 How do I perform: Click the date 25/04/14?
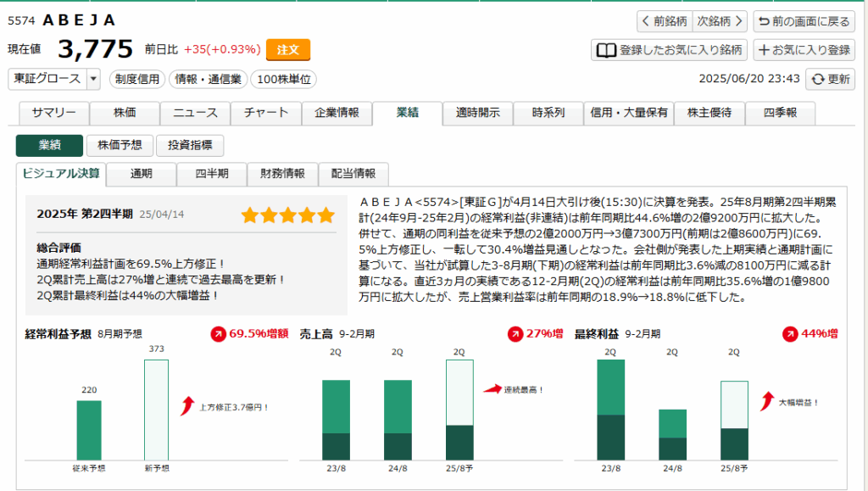162,215
